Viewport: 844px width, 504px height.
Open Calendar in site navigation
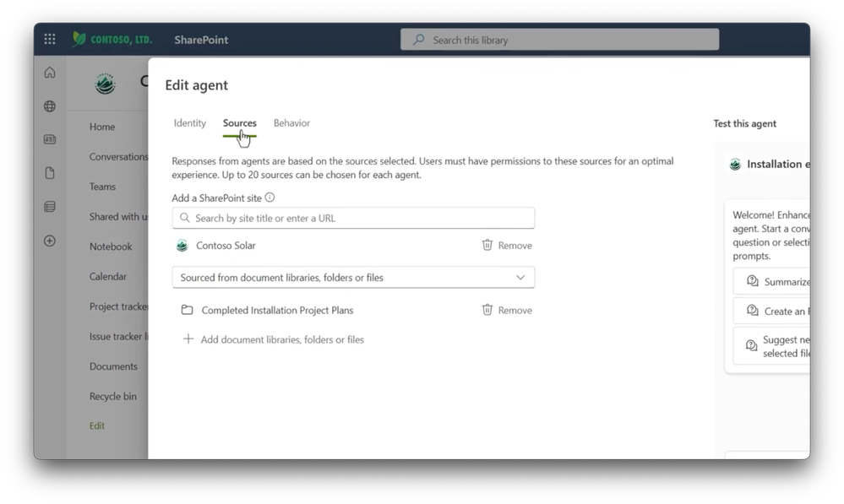[107, 276]
